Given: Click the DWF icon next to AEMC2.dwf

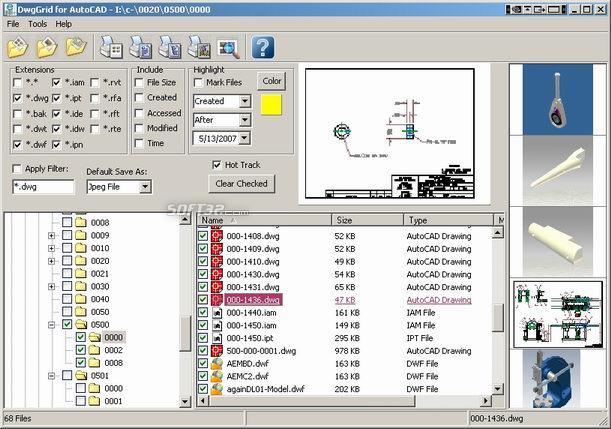Looking at the screenshot, I should coord(217,376).
